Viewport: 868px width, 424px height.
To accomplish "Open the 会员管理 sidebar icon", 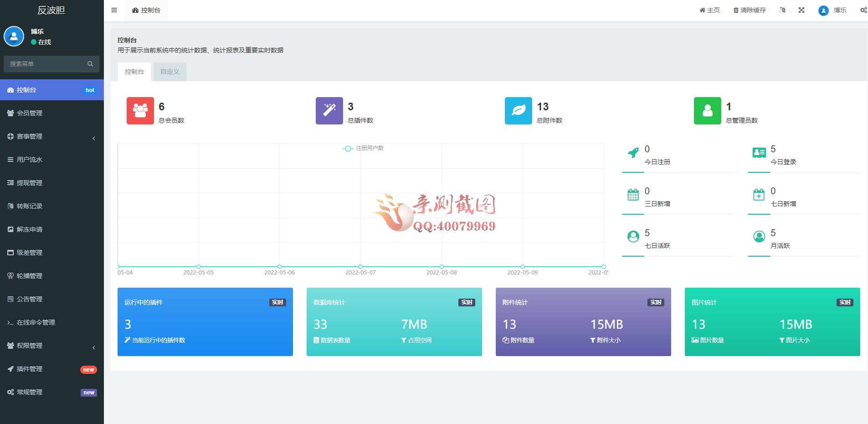I will tap(10, 113).
